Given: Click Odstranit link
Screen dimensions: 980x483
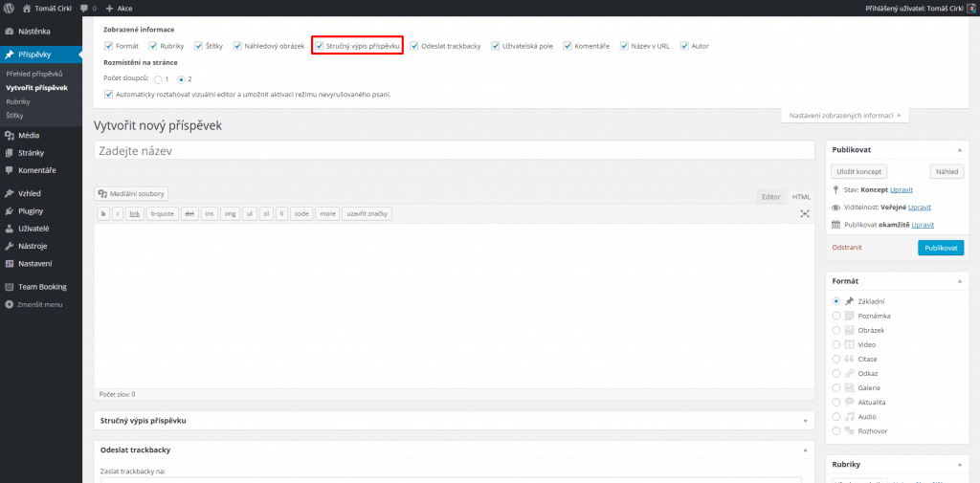Looking at the screenshot, I should (847, 248).
